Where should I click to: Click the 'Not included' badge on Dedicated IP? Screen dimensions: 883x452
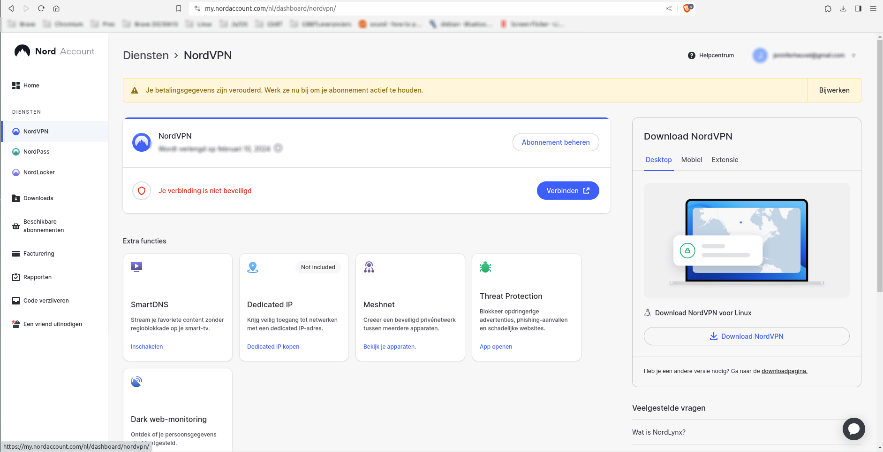tap(318, 267)
